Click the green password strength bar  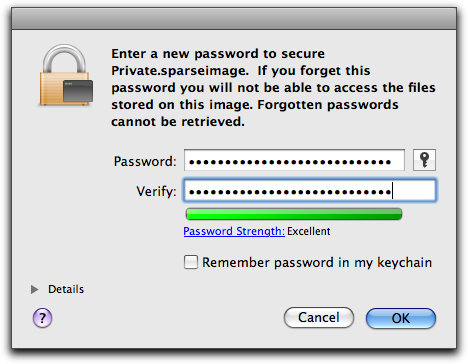(294, 214)
